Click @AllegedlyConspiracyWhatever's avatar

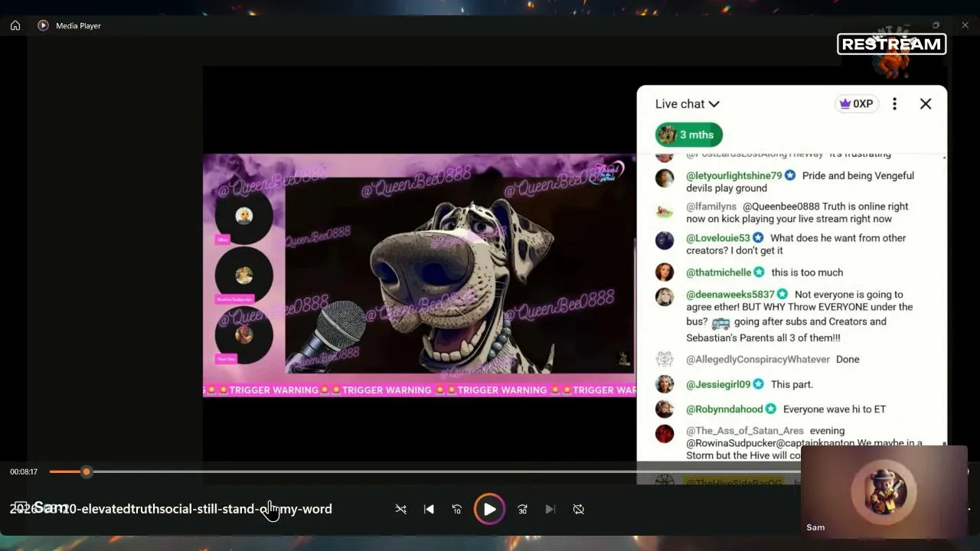665,360
